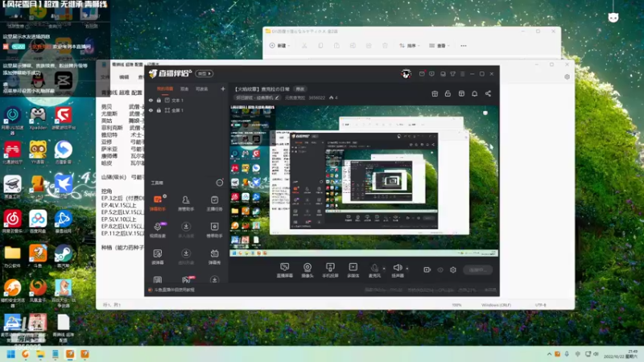Add 手机投屏 phone cast source

tap(330, 270)
